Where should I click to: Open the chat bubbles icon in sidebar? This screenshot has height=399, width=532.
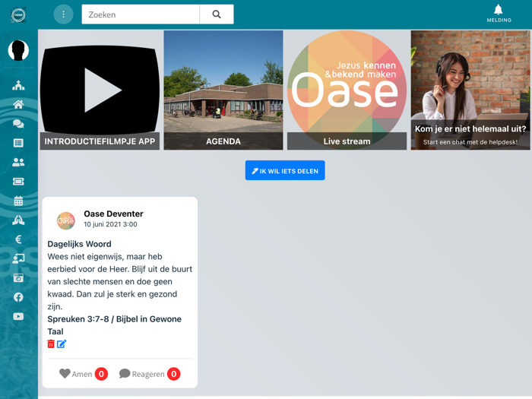pos(18,124)
